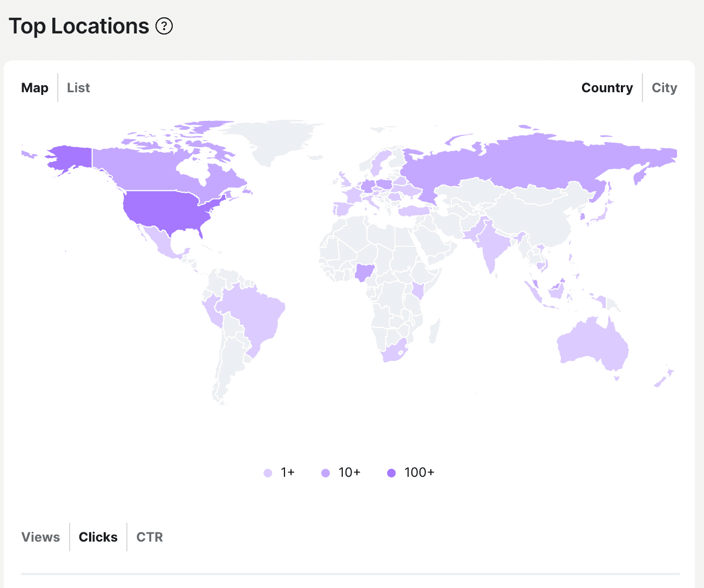
Task: Click the 100+ legend color dot
Action: coord(391,473)
